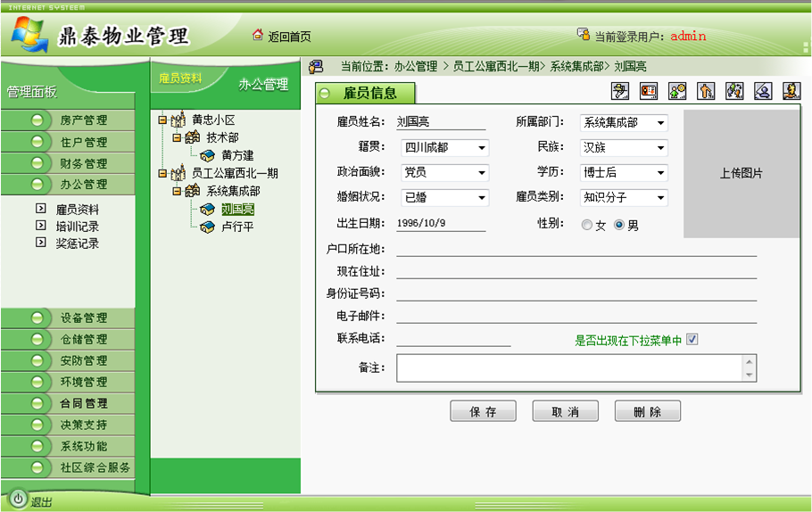The width and height of the screenshot is (812, 512).
Task: Collapse the 黄忠小区 tree node
Action: (x=162, y=120)
